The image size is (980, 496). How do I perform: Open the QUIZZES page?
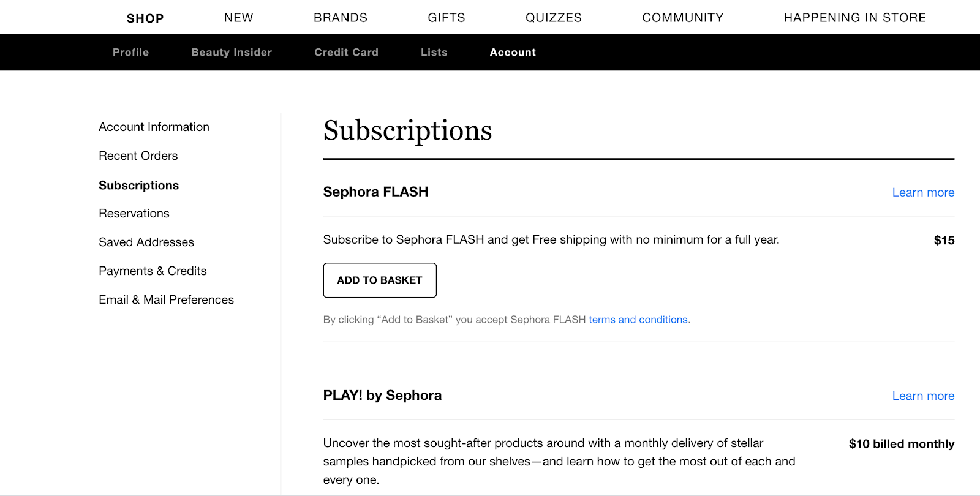(x=554, y=18)
